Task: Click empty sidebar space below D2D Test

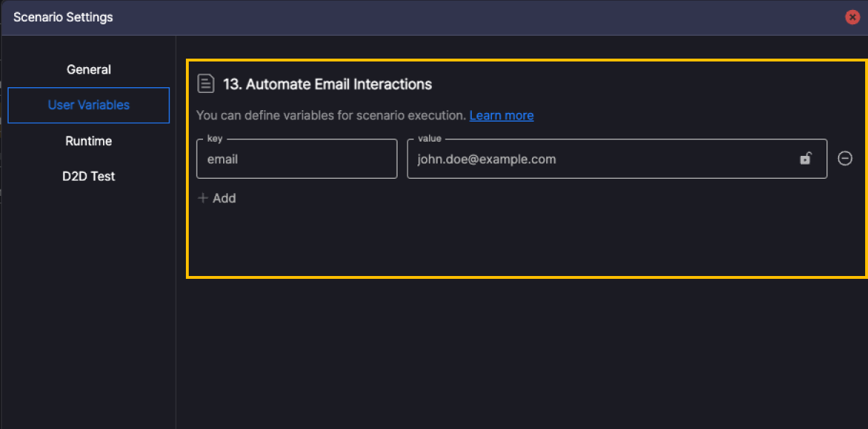Action: point(89,300)
